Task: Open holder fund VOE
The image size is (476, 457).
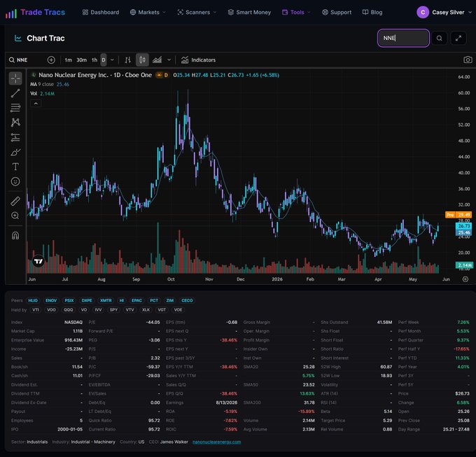Action: [178, 310]
